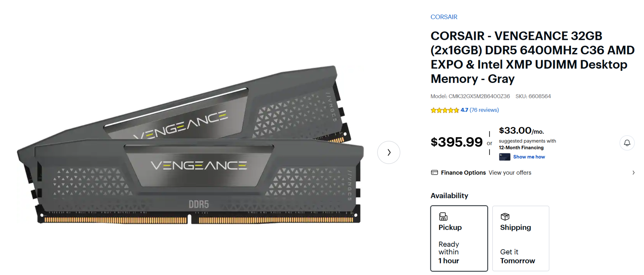The height and width of the screenshot is (275, 644).
Task: Click the 12-Month Financing text
Action: 521,148
